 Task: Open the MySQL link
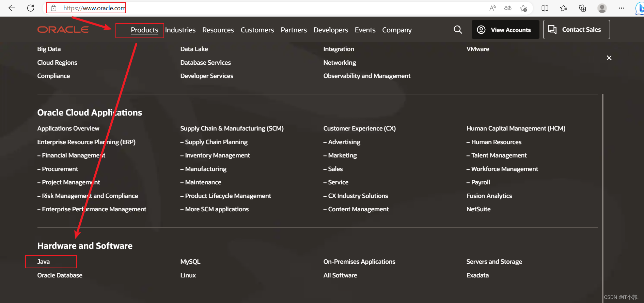(190, 262)
